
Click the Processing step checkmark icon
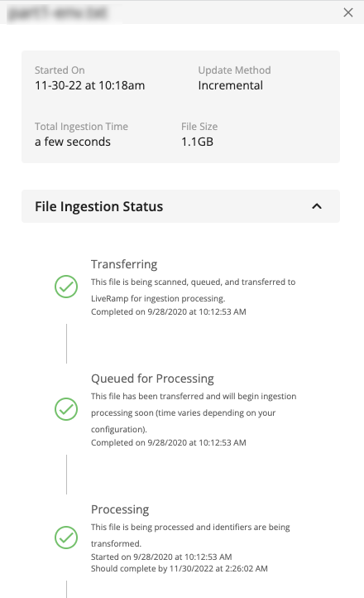tap(66, 538)
